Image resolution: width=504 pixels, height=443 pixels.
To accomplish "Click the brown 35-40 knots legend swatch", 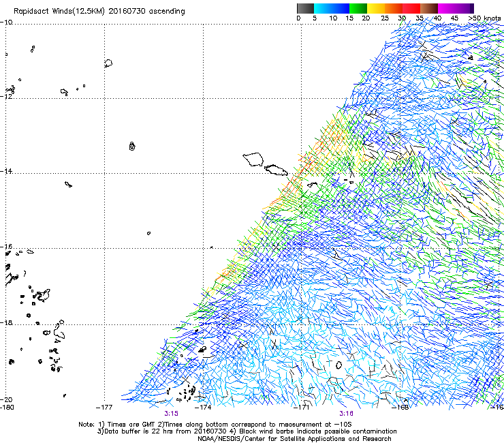I will click(x=429, y=8).
